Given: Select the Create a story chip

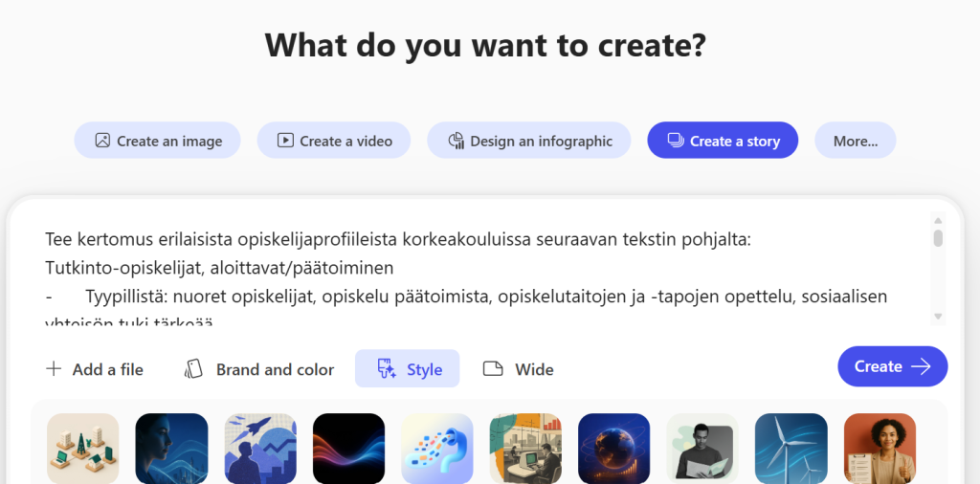Looking at the screenshot, I should [x=723, y=141].
